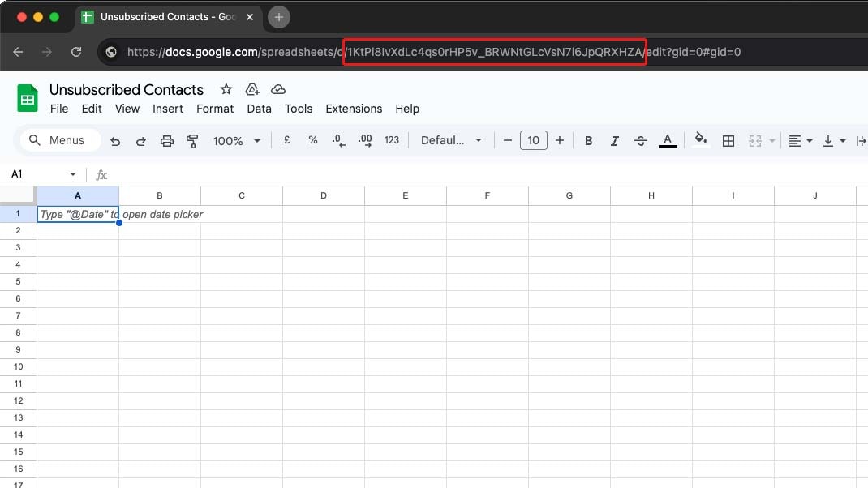This screenshot has height=488, width=868.
Task: Undo the last action
Action: 115,141
